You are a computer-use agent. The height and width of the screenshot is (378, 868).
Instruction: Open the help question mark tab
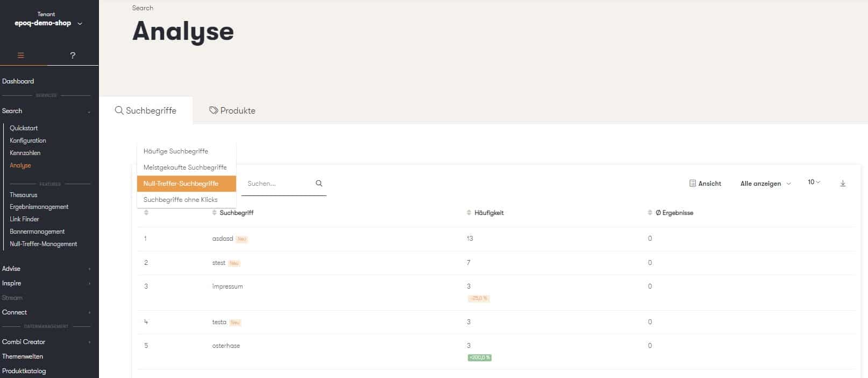tap(73, 55)
